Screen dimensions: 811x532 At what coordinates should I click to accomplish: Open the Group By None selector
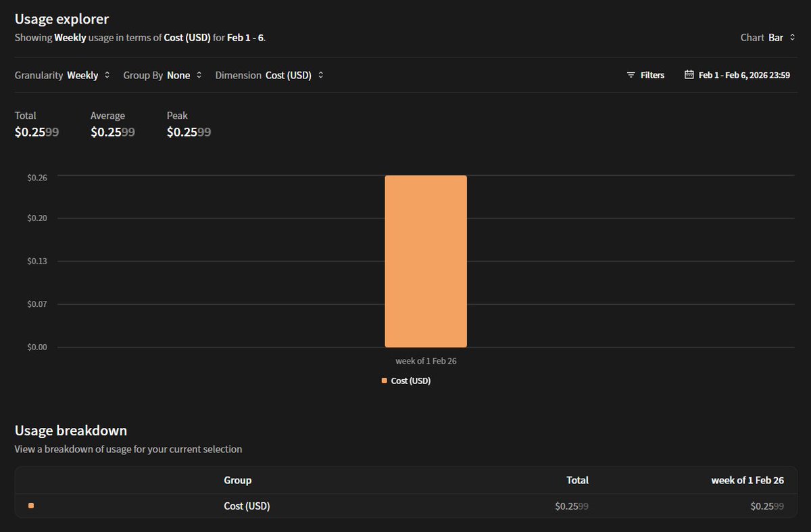(184, 76)
